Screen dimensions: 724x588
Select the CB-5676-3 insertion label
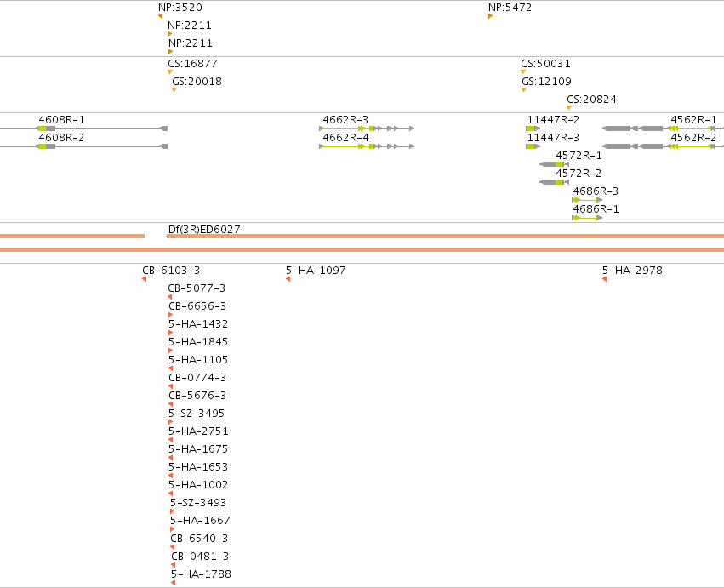197,396
